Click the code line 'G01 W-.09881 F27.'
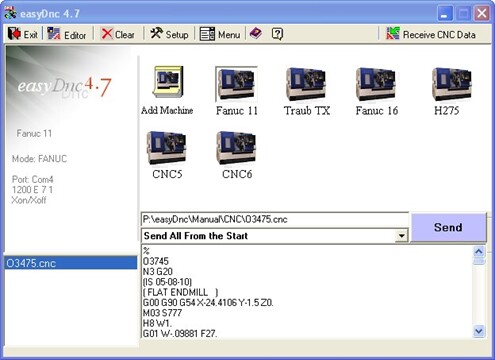495x360 pixels. [x=180, y=333]
